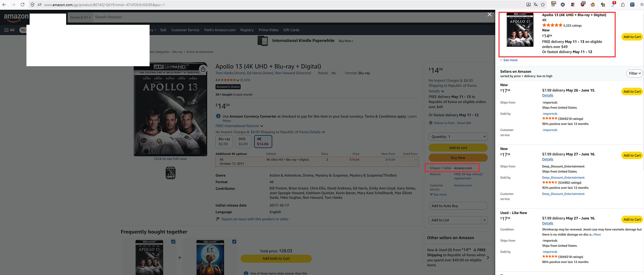The image size is (644, 275).
Task: Open the monkey face extension icon
Action: (x=593, y=5)
